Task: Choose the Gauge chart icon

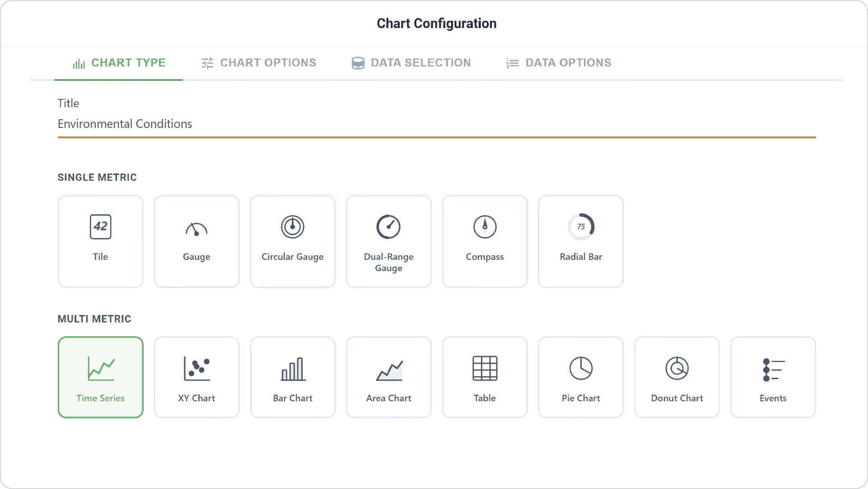Action: 196,241
